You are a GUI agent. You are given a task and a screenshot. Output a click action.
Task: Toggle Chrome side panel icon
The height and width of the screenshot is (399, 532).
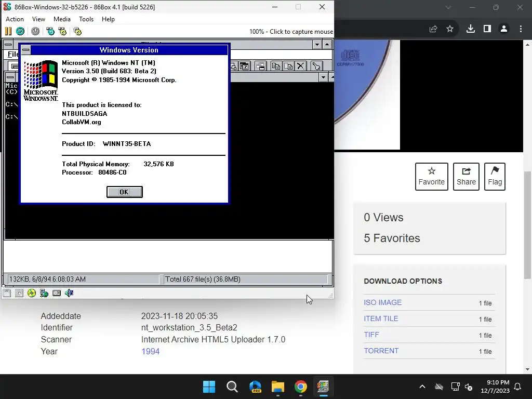pos(487,29)
